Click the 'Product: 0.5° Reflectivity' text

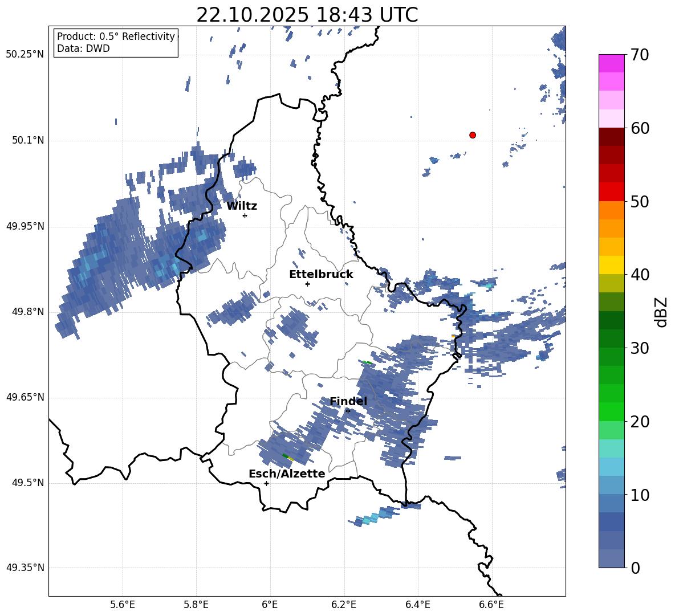[x=116, y=36]
